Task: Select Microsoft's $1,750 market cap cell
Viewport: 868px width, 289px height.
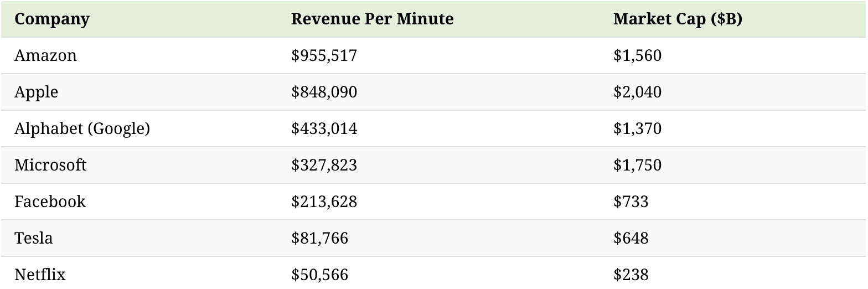Action: [637, 165]
